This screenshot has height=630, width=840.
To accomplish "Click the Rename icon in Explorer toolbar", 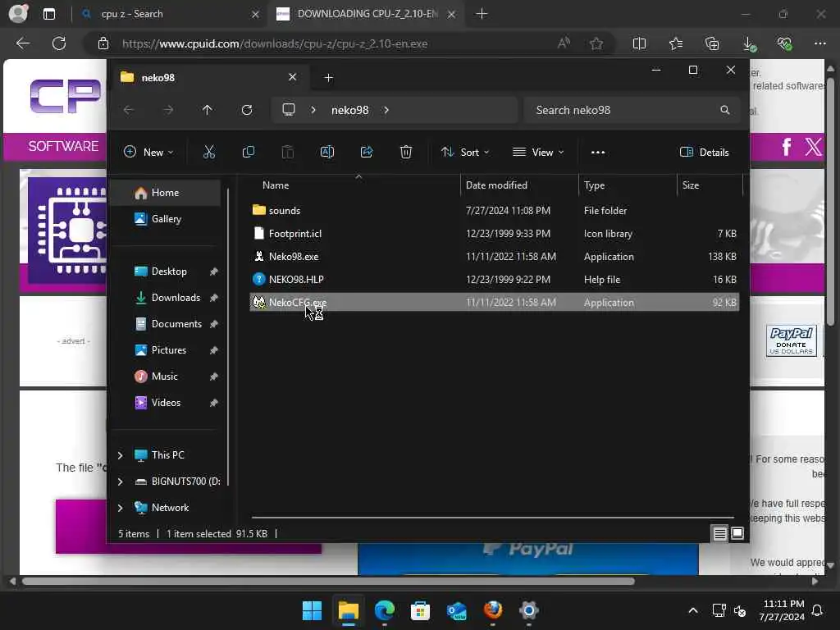I will tap(327, 152).
